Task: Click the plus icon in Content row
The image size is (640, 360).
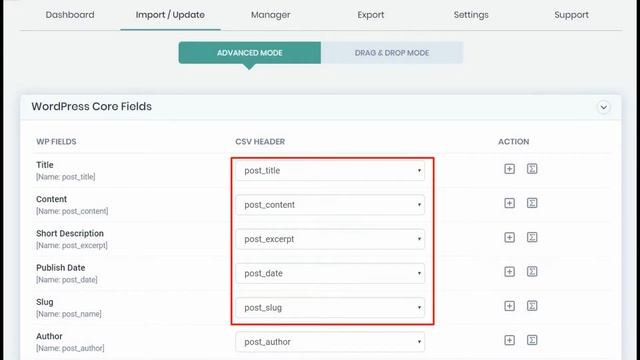Action: point(509,203)
